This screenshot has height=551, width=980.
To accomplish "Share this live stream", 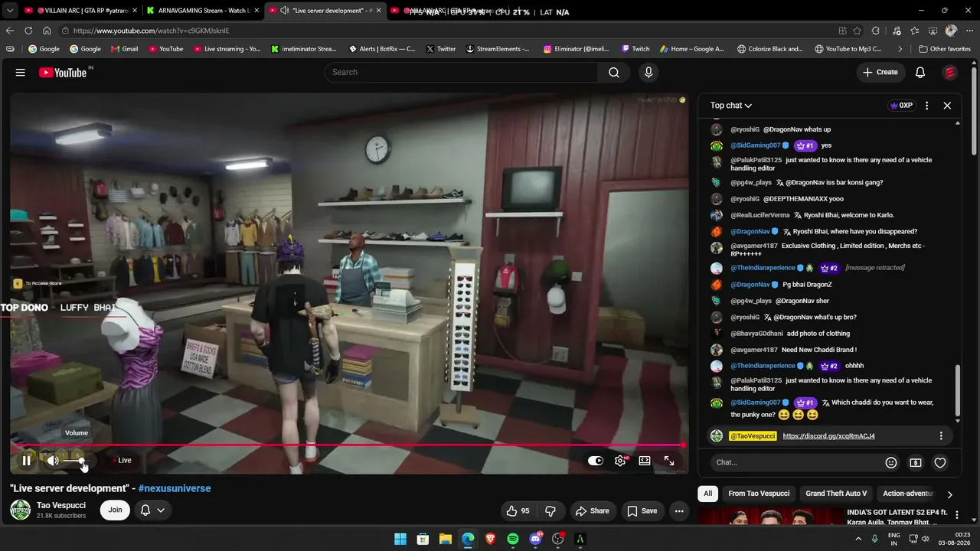I will [x=593, y=510].
